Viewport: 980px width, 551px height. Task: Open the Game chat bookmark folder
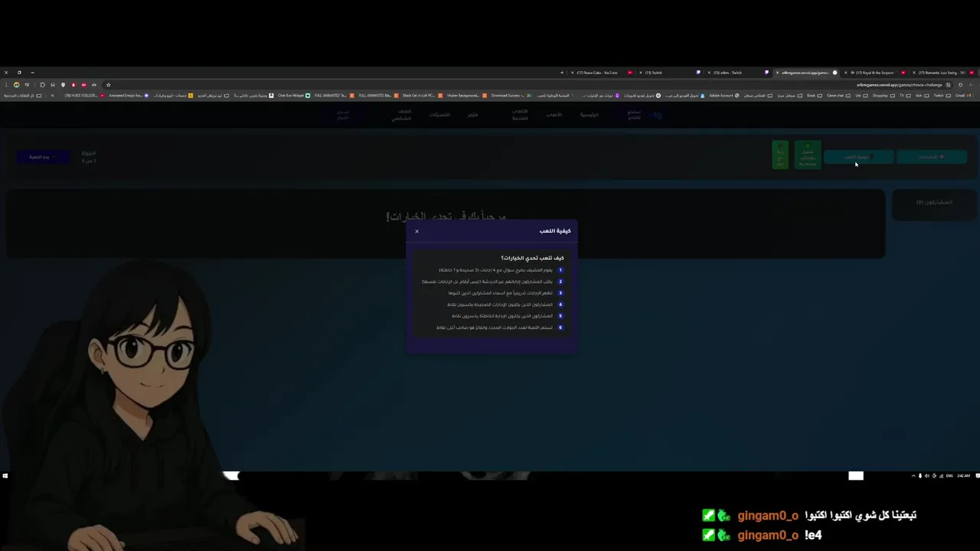[x=838, y=96]
